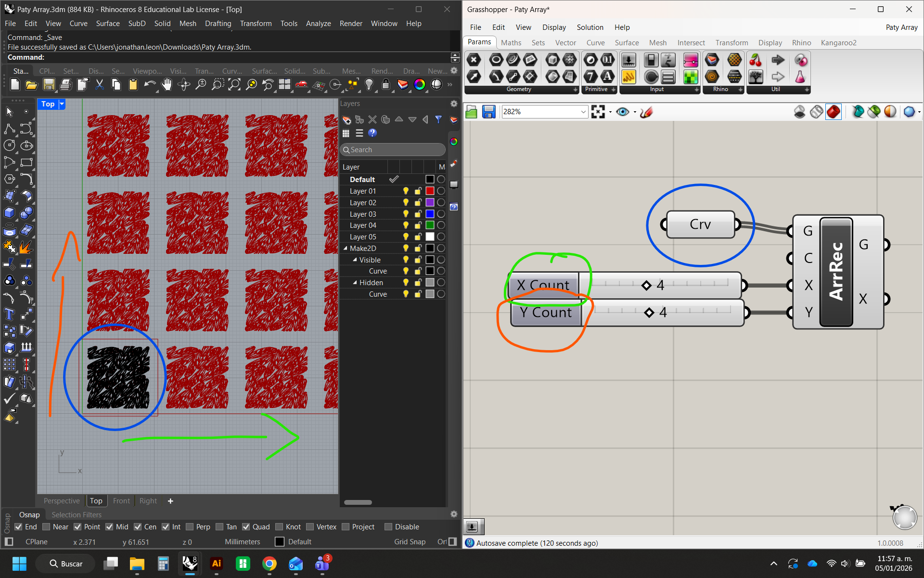This screenshot has height=578, width=924.
Task: Click Grasshopper zoom extents icon
Action: [598, 112]
